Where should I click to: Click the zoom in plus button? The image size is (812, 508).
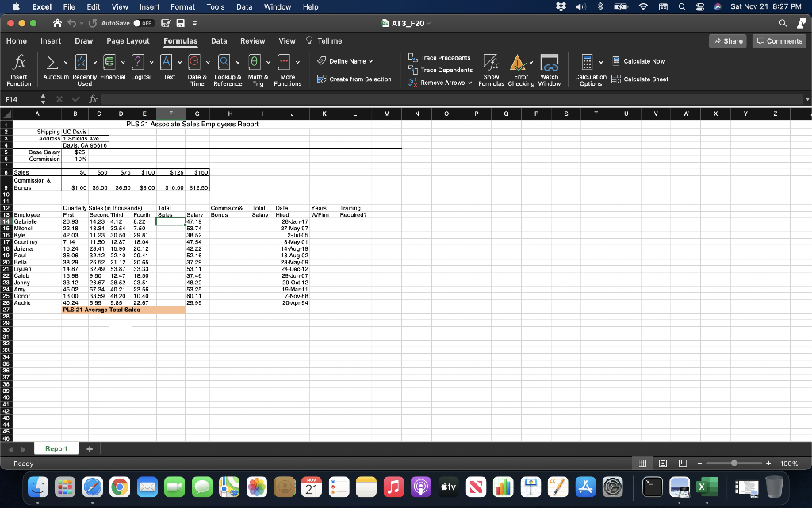(768, 463)
